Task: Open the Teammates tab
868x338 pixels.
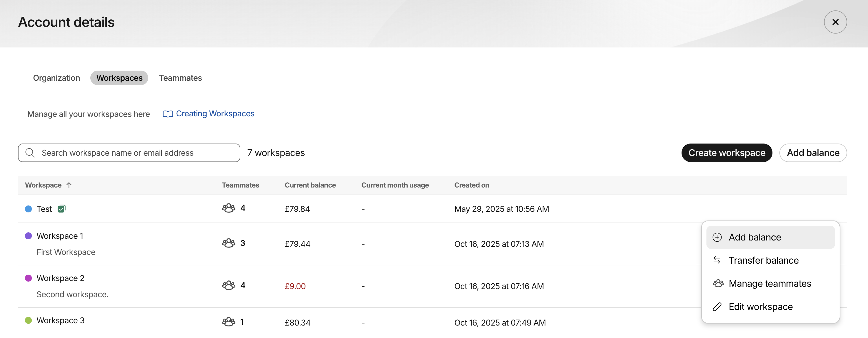Action: (180, 78)
